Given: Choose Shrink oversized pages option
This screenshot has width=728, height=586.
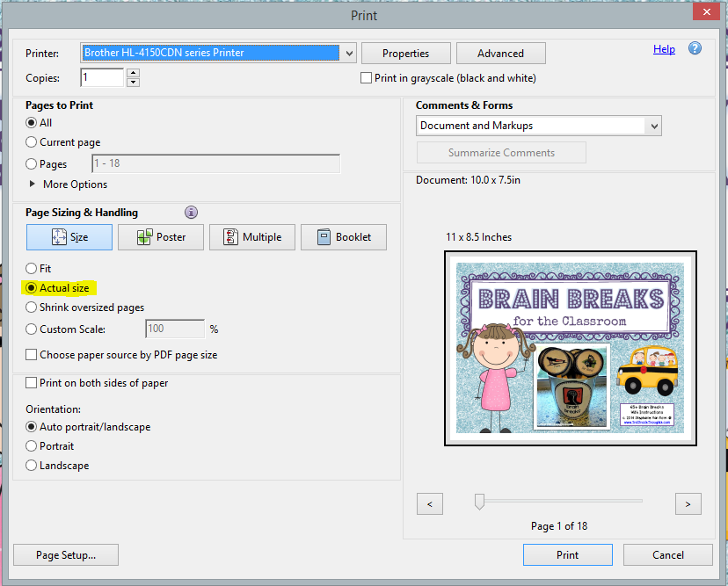Looking at the screenshot, I should [31, 307].
